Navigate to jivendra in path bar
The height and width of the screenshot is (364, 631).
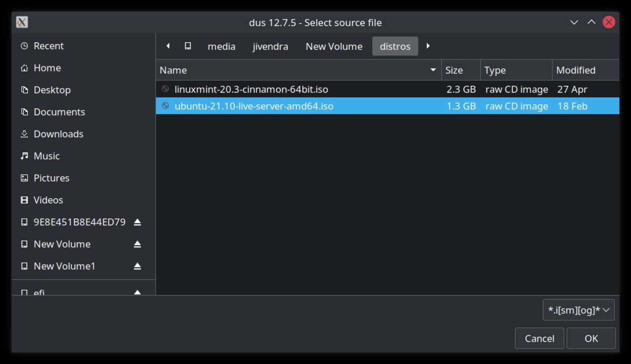(270, 46)
